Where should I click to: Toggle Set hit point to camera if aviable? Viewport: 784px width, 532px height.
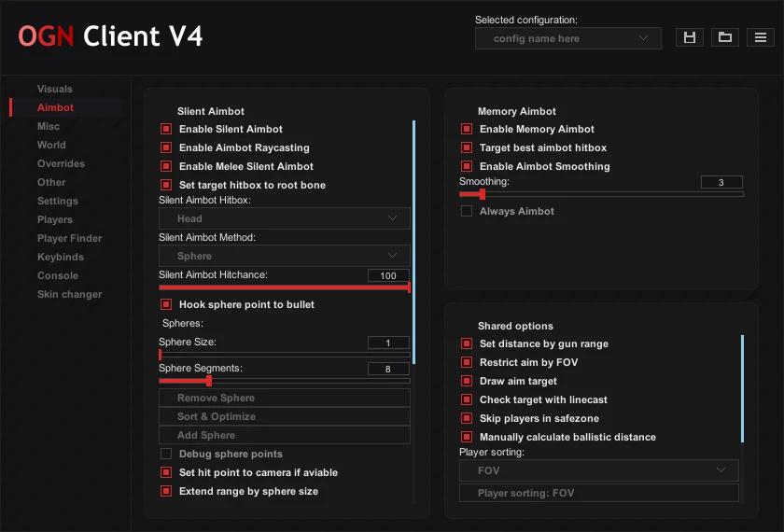(x=166, y=472)
